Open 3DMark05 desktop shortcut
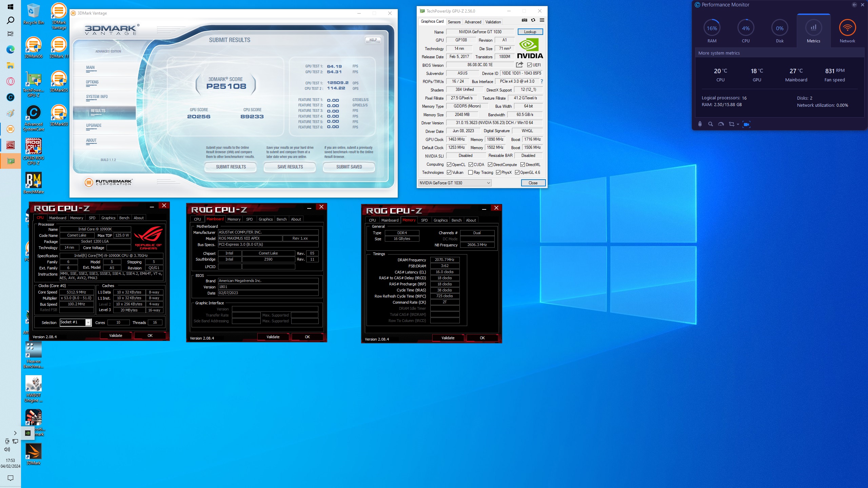 tap(59, 81)
